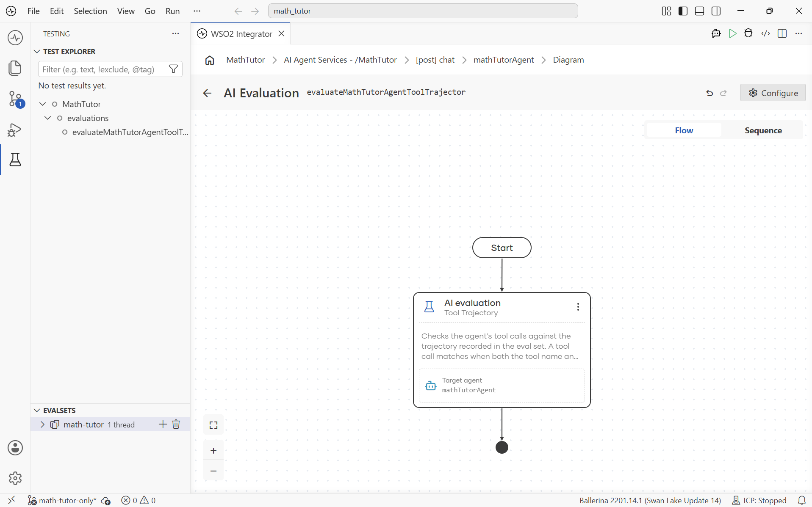Open the AI chat agent icon
The width and height of the screenshot is (812, 507).
(x=716, y=33)
